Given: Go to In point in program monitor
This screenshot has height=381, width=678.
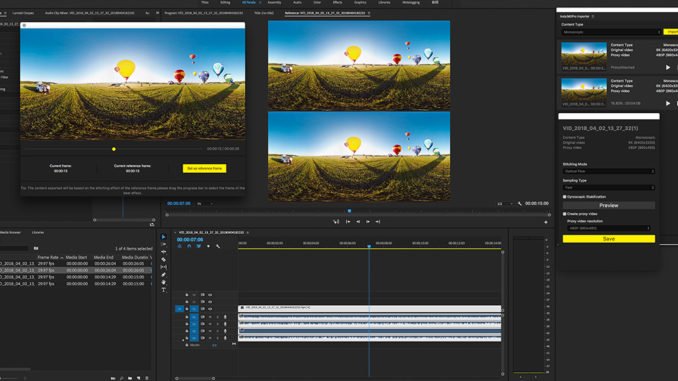Looking at the screenshot, I should [x=348, y=221].
